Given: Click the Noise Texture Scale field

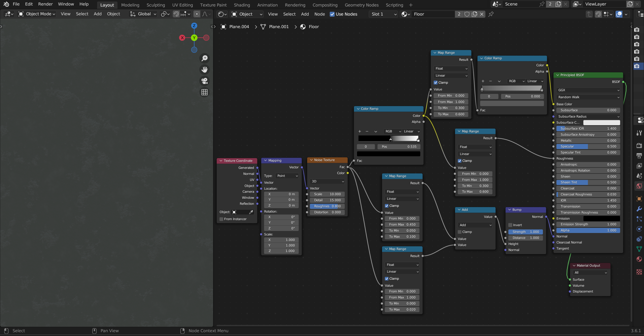Looking at the screenshot, I should [327, 194].
